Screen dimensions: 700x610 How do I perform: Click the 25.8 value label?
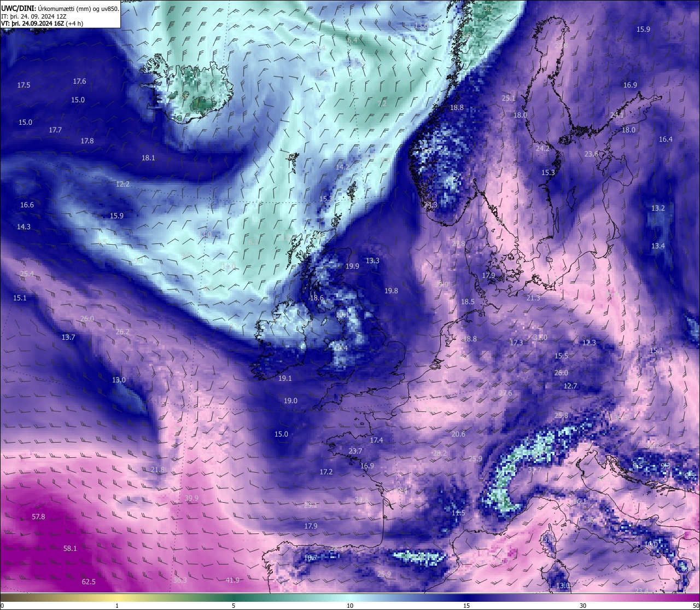point(561,416)
